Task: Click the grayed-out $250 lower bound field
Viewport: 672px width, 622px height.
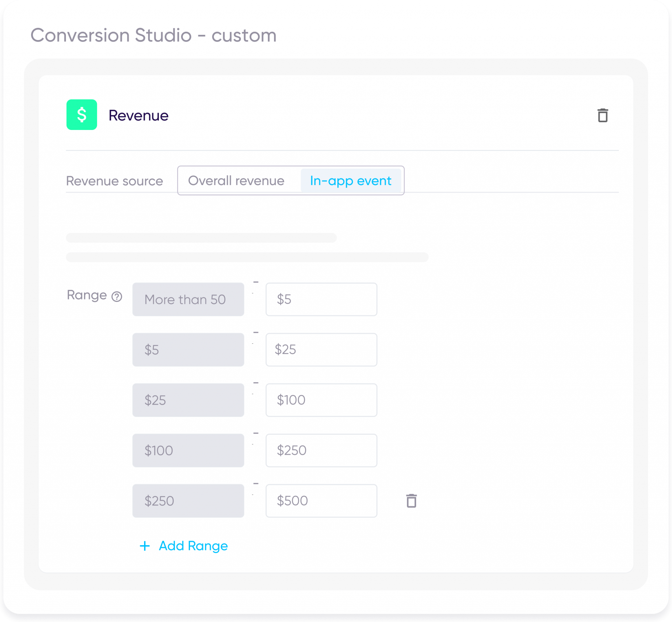Action: pyautogui.click(x=188, y=501)
